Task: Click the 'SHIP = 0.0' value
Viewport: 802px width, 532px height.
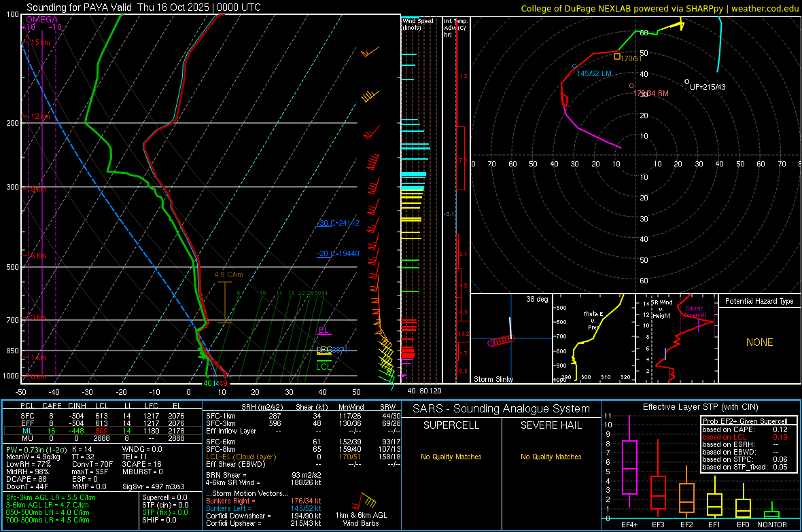Action: click(x=159, y=520)
